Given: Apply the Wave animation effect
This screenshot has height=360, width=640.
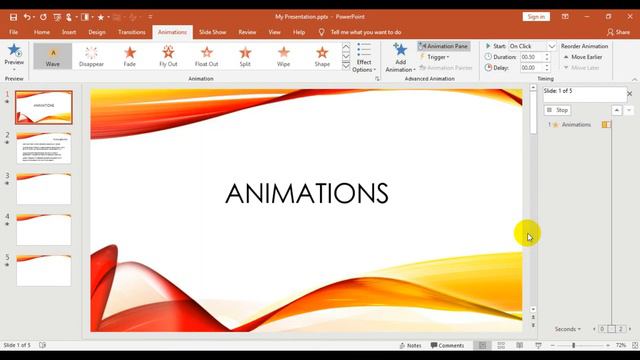Looking at the screenshot, I should 53,56.
